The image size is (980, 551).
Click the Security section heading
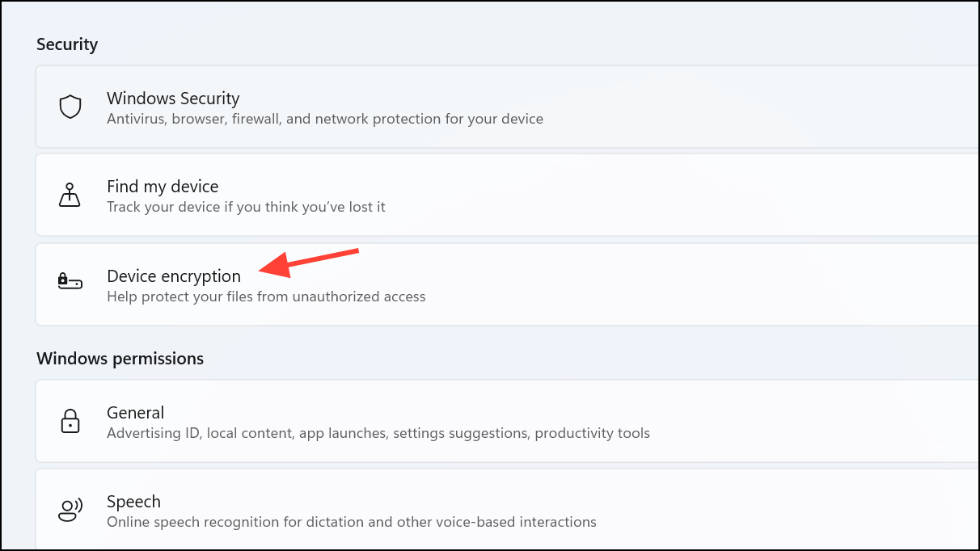click(x=67, y=44)
